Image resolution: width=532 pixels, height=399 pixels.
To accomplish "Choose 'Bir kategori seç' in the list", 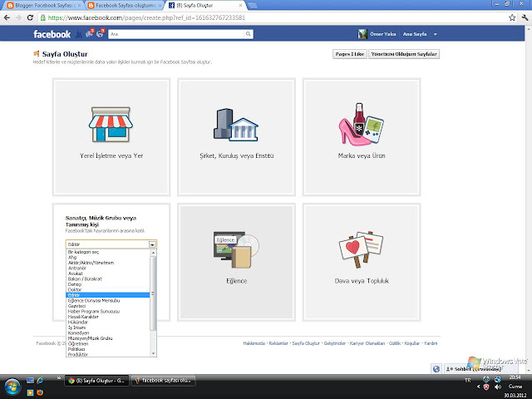I will [x=107, y=252].
